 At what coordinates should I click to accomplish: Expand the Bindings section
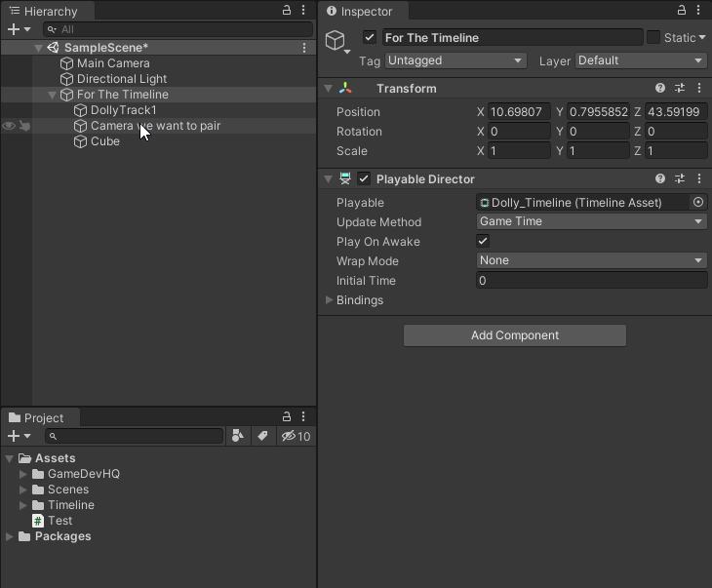tap(330, 299)
